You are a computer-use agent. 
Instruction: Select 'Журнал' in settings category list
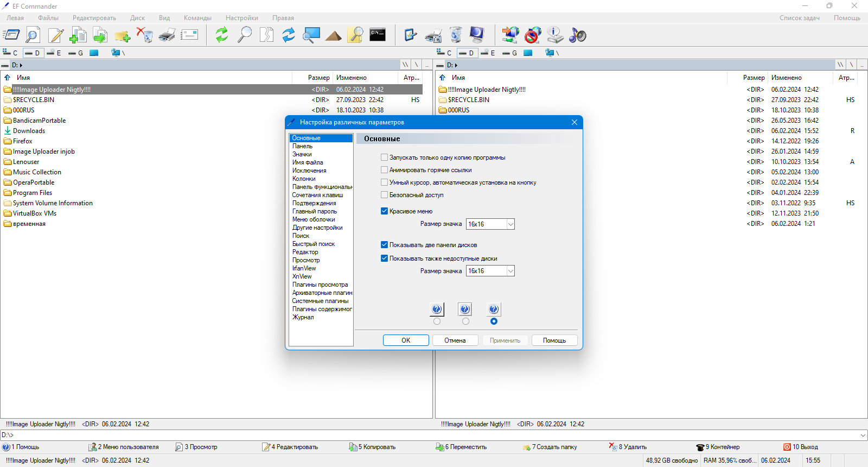pyautogui.click(x=303, y=317)
